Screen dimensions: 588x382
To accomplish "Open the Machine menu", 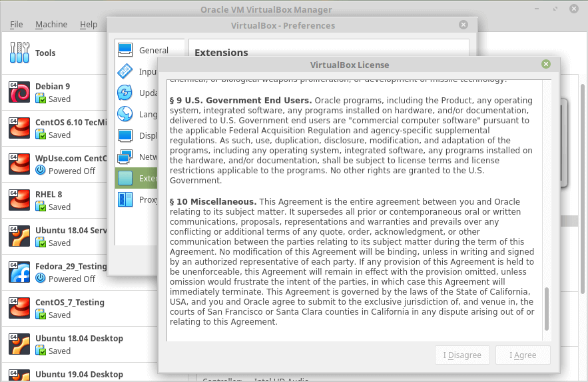I will pos(51,25).
